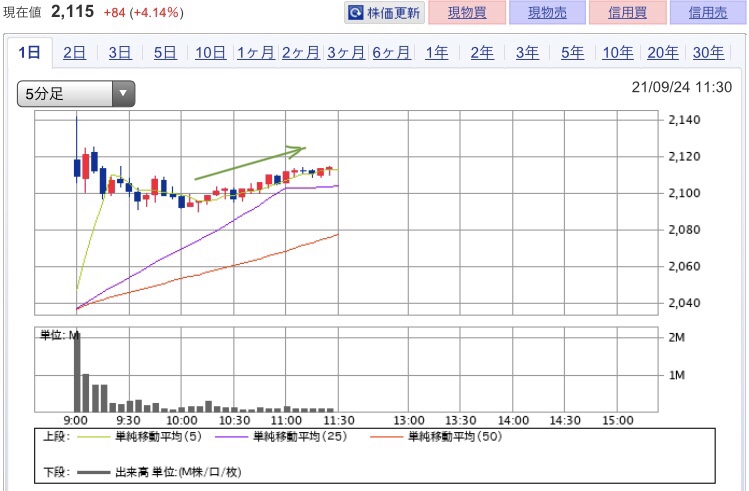The width and height of the screenshot is (749, 491).
Task: Click the 10:00 time axis label
Action: [182, 420]
